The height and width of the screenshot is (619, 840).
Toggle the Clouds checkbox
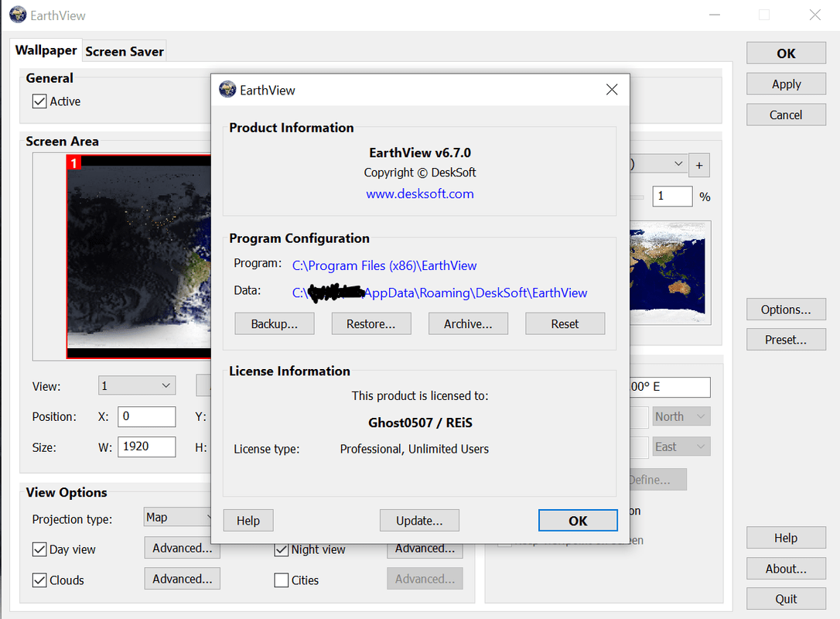point(39,580)
